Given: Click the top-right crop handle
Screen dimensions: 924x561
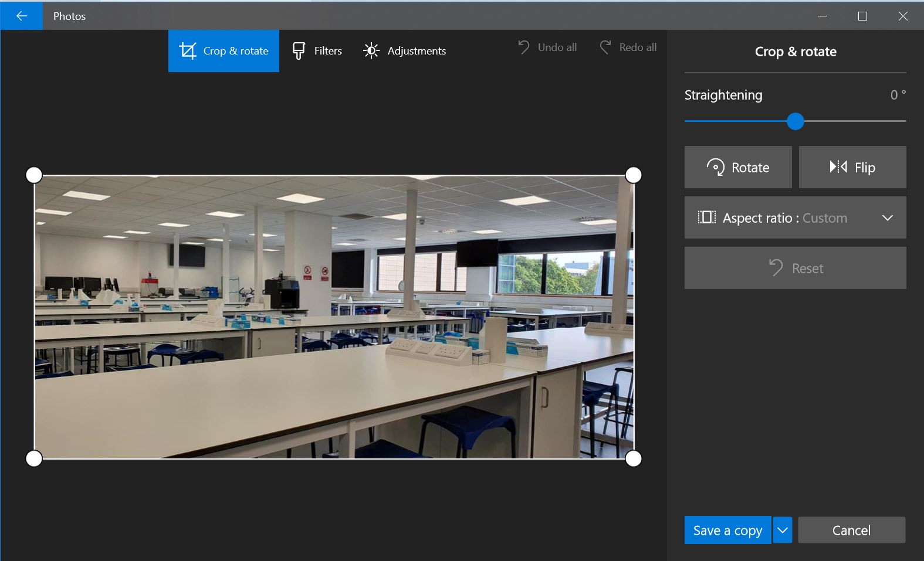Looking at the screenshot, I should (x=634, y=175).
